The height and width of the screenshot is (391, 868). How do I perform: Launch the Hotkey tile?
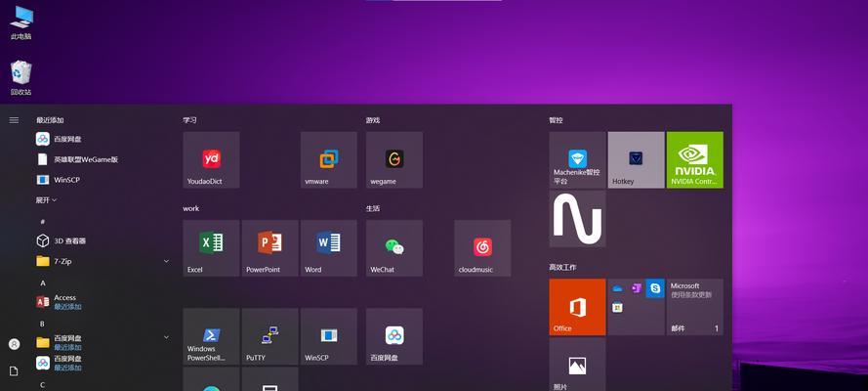(636, 160)
